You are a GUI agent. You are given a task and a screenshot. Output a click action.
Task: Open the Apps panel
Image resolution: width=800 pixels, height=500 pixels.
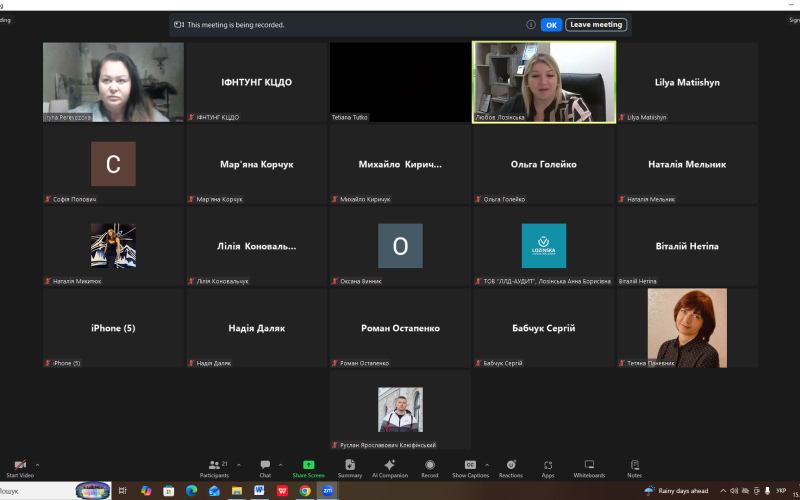(548, 468)
